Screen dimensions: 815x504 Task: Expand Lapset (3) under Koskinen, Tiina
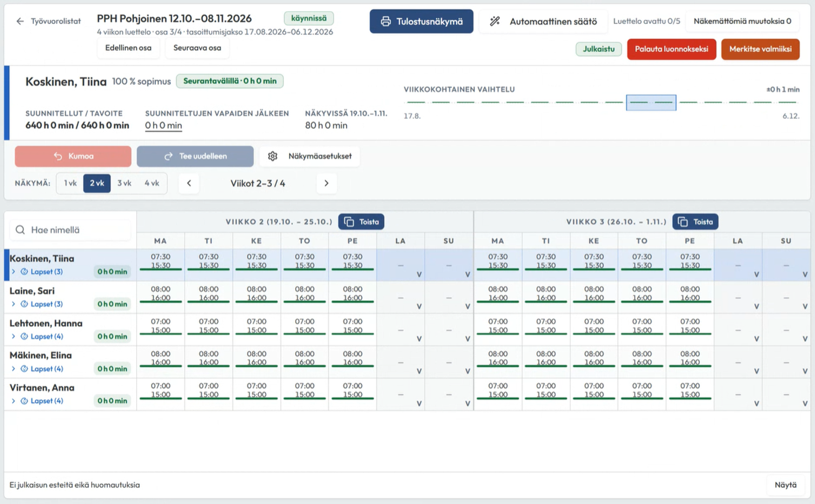pyautogui.click(x=38, y=272)
